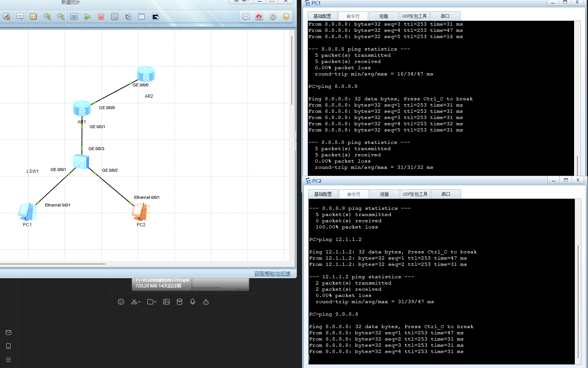Click the microphone voice message icon
This screenshot has width=588, height=368.
click(193, 302)
